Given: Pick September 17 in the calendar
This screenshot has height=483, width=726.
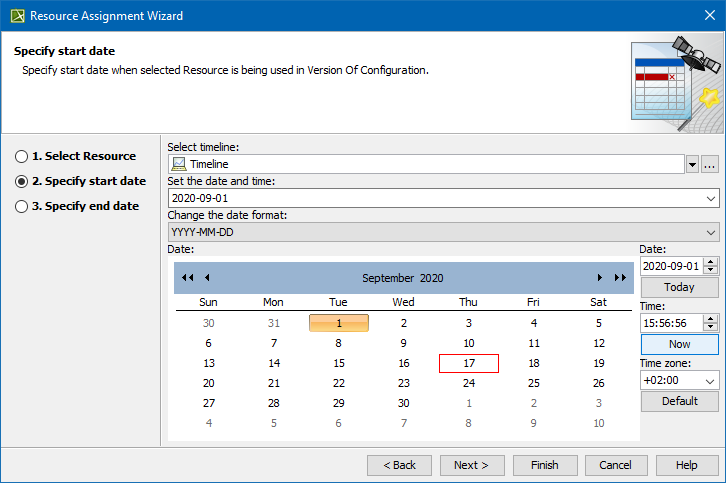Looking at the screenshot, I should (468, 363).
